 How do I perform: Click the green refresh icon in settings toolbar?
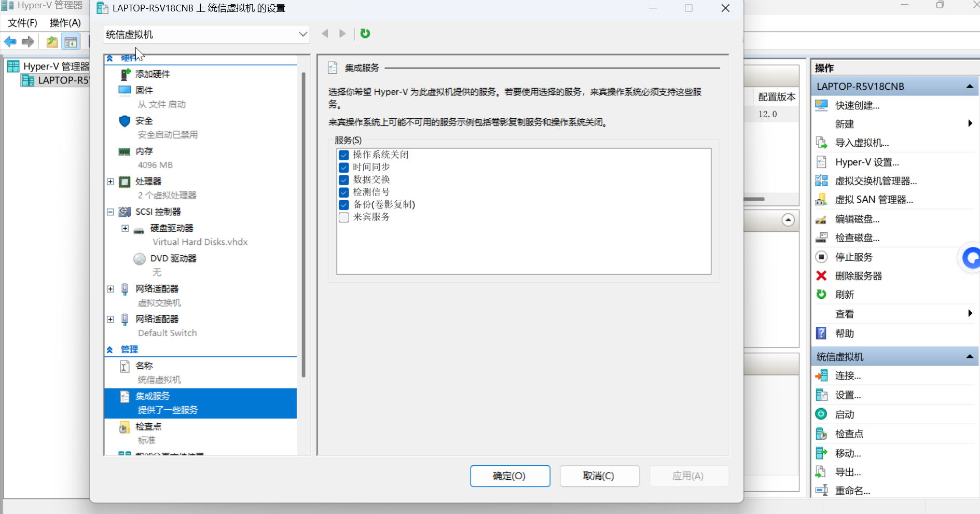tap(365, 33)
